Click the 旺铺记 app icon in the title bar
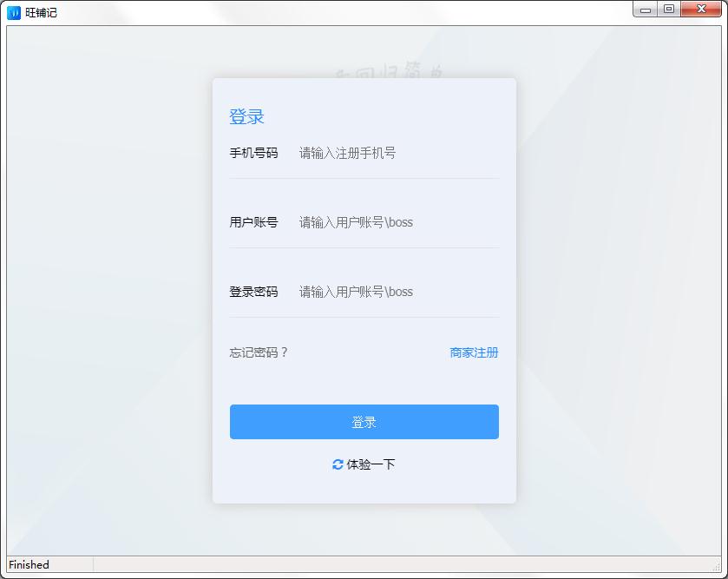Image resolution: width=728 pixels, height=579 pixels. tap(12, 11)
